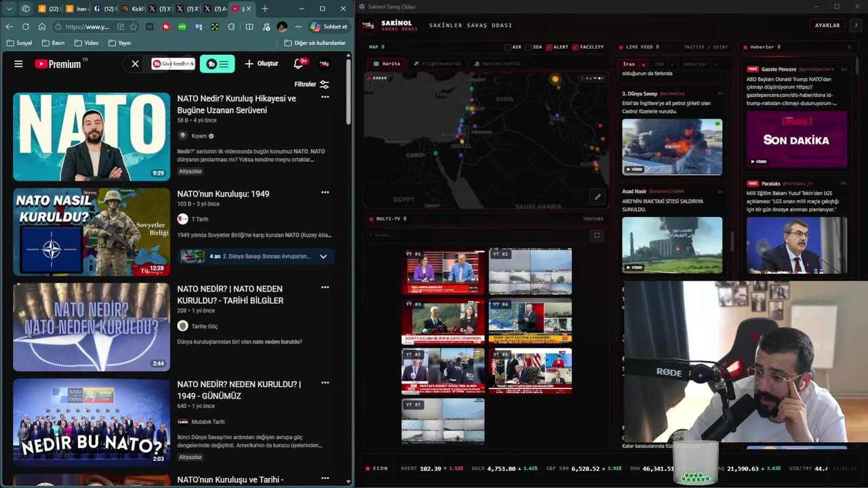
Task: Play the 3. Dünya Savaşı feed fire video
Action: coord(672,147)
